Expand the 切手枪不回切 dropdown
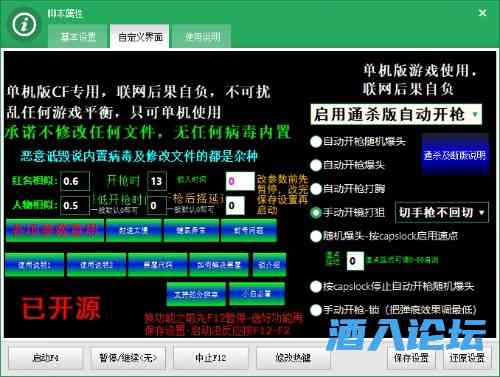This screenshot has height=377, width=500. click(x=442, y=212)
